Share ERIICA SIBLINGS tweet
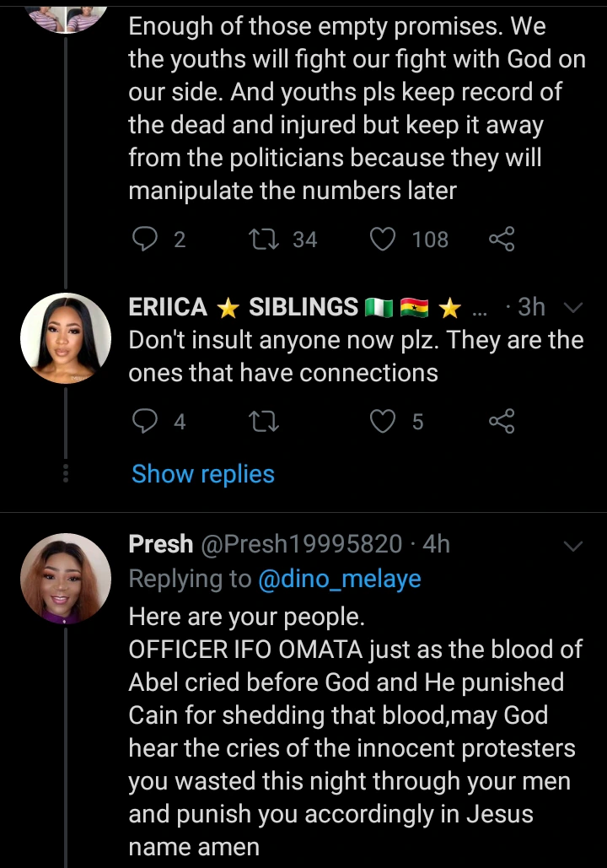607x868 pixels. (x=502, y=420)
